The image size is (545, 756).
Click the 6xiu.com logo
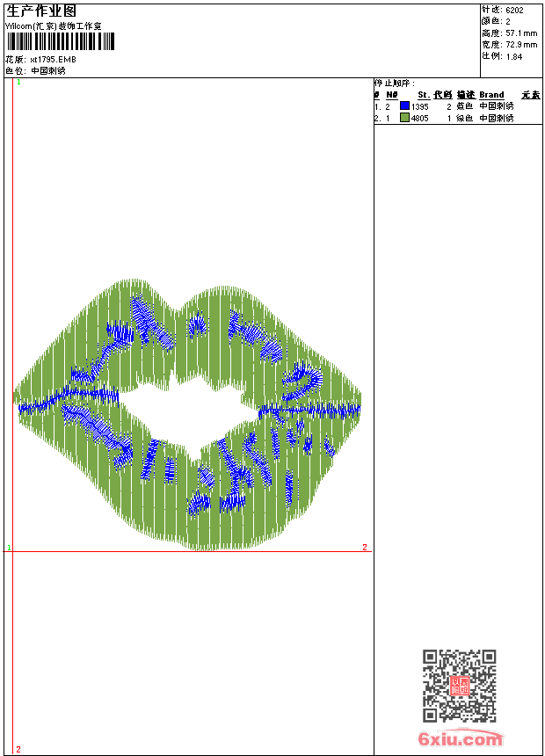(460, 739)
